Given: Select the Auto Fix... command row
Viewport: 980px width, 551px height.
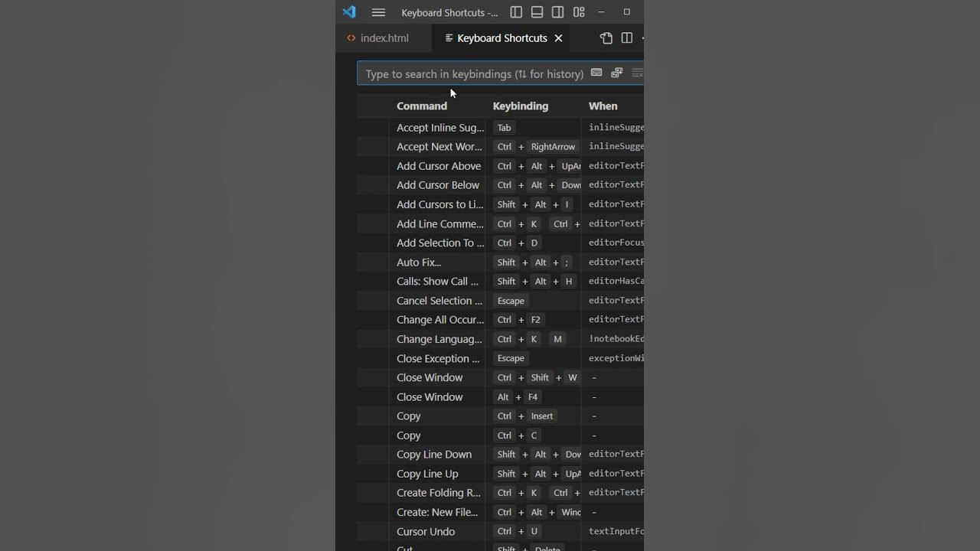Looking at the screenshot, I should pyautogui.click(x=419, y=262).
